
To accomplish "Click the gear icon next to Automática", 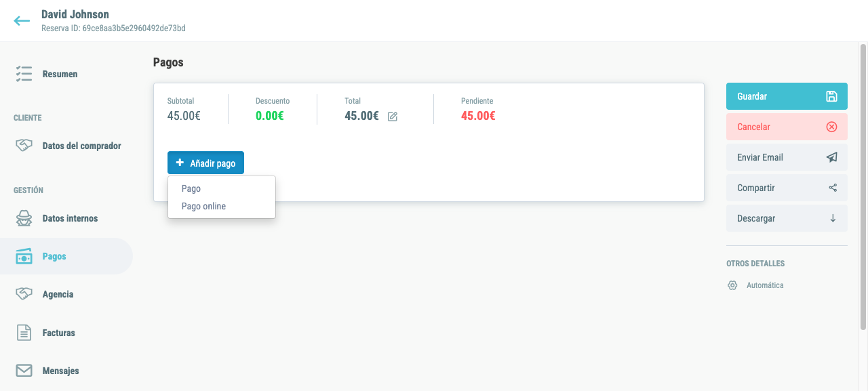I will 732,285.
